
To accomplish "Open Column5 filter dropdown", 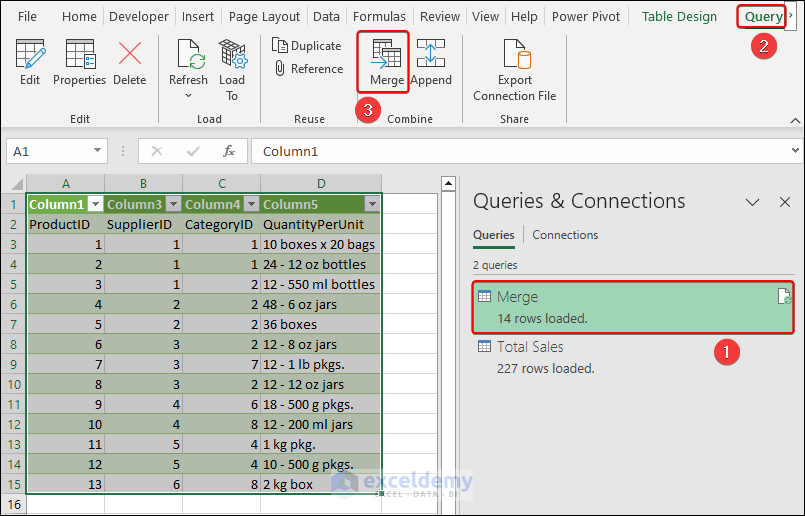I will 372,204.
